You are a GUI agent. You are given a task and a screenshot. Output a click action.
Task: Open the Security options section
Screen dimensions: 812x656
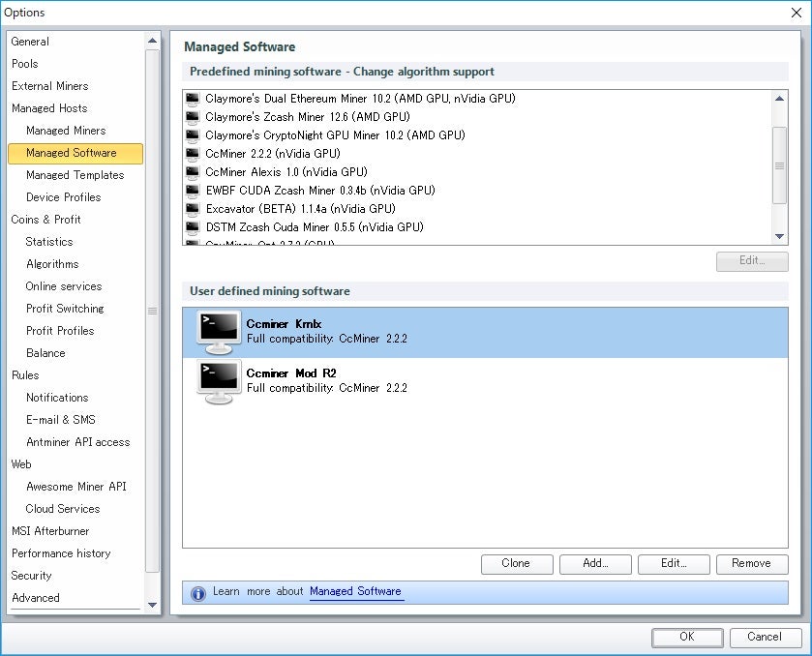(31, 576)
